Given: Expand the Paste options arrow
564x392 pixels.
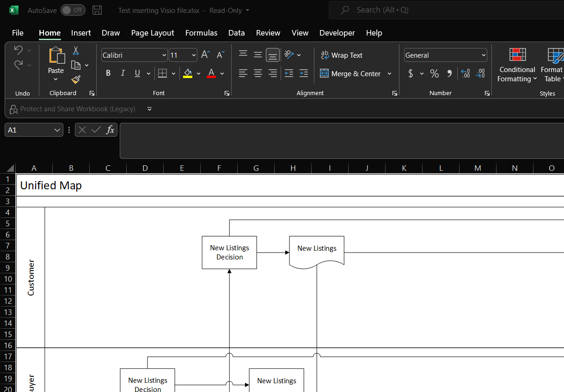Looking at the screenshot, I should coord(56,79).
